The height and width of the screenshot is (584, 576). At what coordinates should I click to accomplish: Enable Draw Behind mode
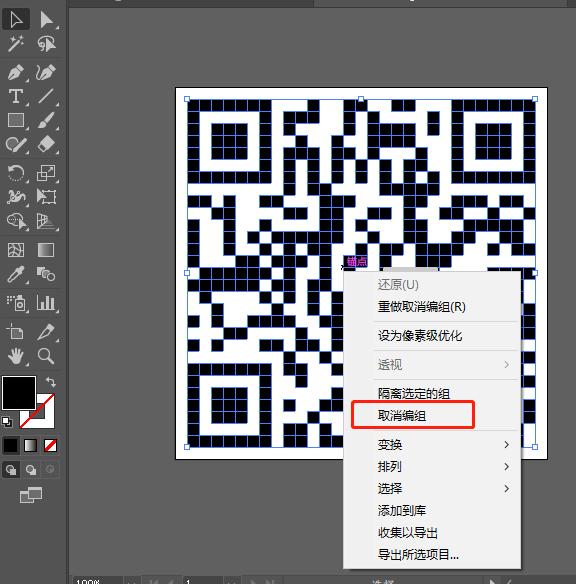point(31,470)
